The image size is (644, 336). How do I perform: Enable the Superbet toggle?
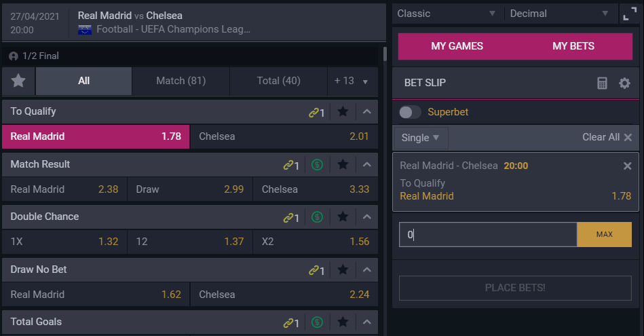click(x=410, y=112)
